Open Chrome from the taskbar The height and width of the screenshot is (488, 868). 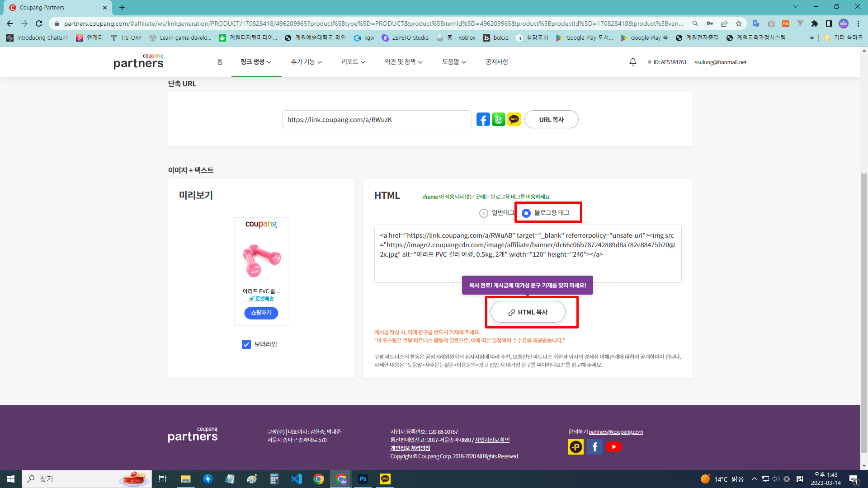coord(319,479)
